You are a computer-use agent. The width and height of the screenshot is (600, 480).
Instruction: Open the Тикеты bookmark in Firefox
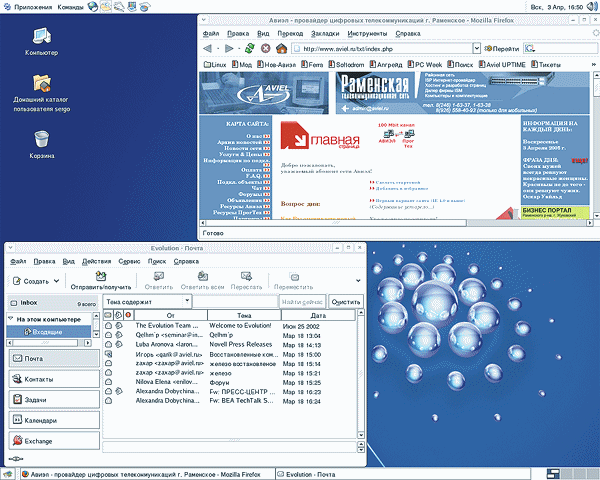pos(546,65)
